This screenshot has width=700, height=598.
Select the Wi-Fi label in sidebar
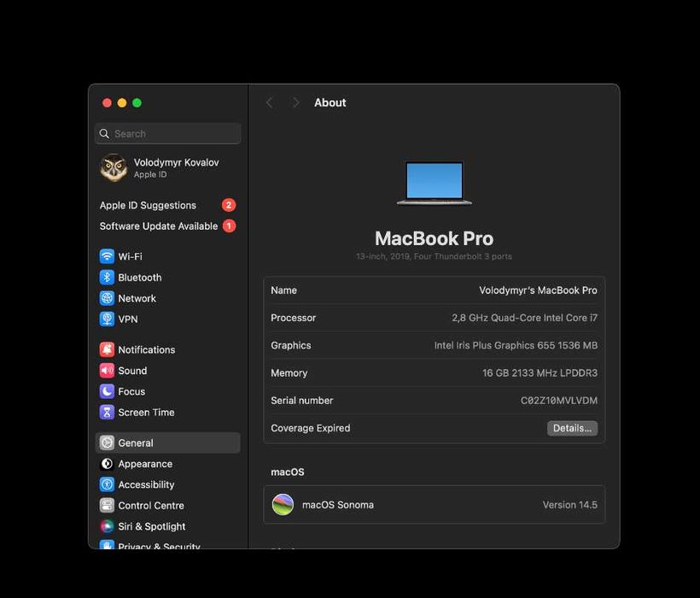tap(130, 256)
